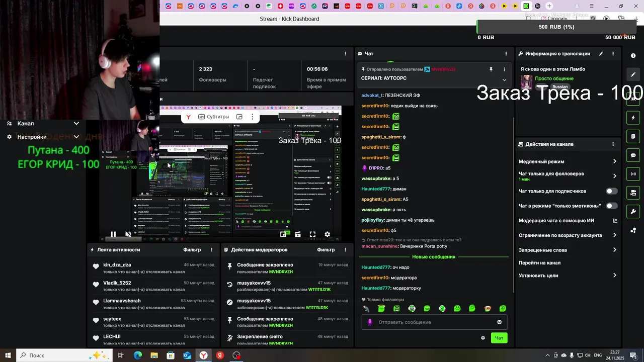
Task: Open activity feed three-dot menu
Action: pos(211,250)
